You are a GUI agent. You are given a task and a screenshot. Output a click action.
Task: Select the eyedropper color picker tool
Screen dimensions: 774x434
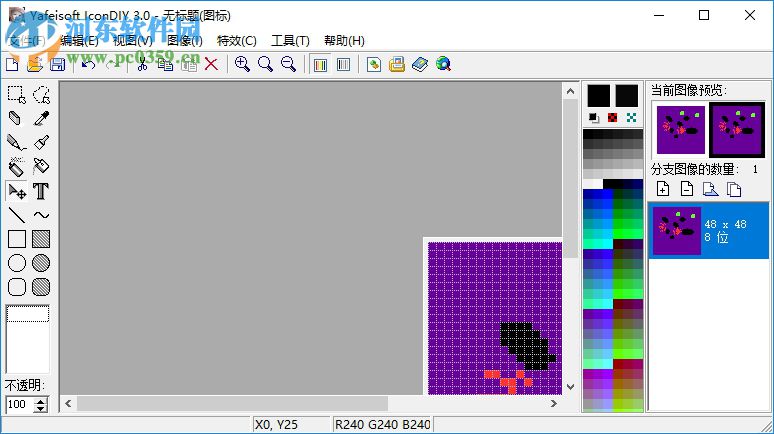(x=41, y=118)
